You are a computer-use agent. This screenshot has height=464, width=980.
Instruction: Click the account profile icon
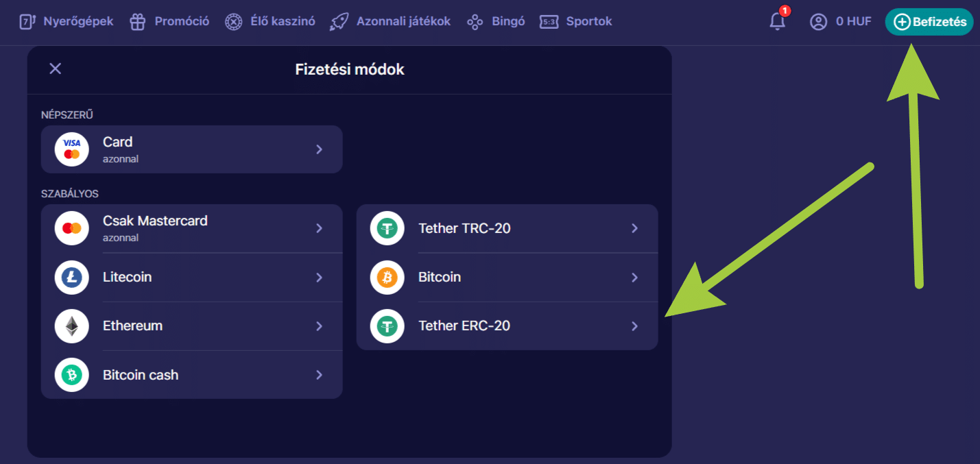click(817, 21)
